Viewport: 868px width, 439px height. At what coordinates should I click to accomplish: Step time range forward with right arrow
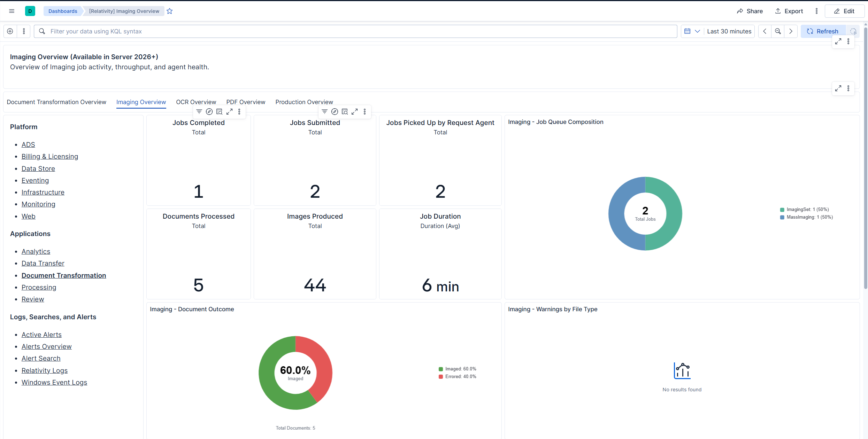(x=791, y=31)
